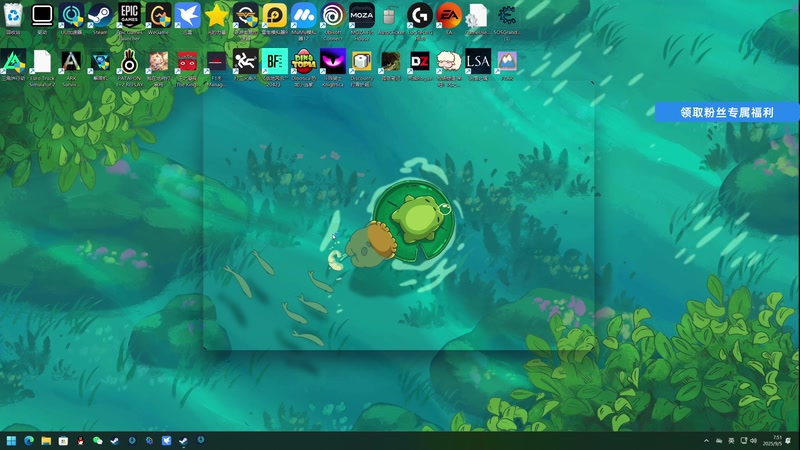This screenshot has width=800, height=450.
Task: Open the notification center icon
Action: [x=790, y=441]
